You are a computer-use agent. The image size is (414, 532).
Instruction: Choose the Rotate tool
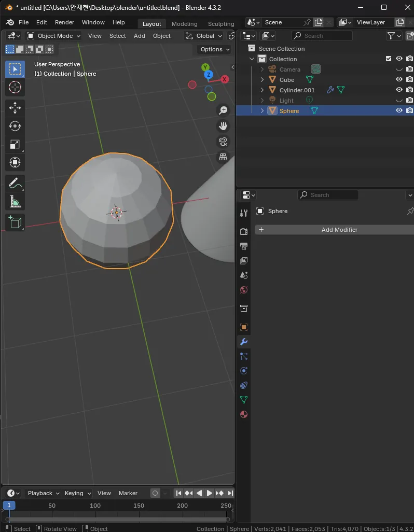[x=15, y=126]
